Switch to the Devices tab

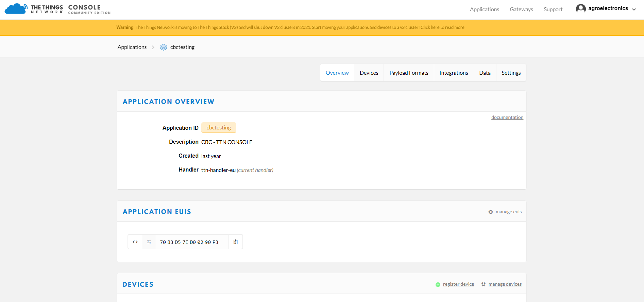(369, 73)
